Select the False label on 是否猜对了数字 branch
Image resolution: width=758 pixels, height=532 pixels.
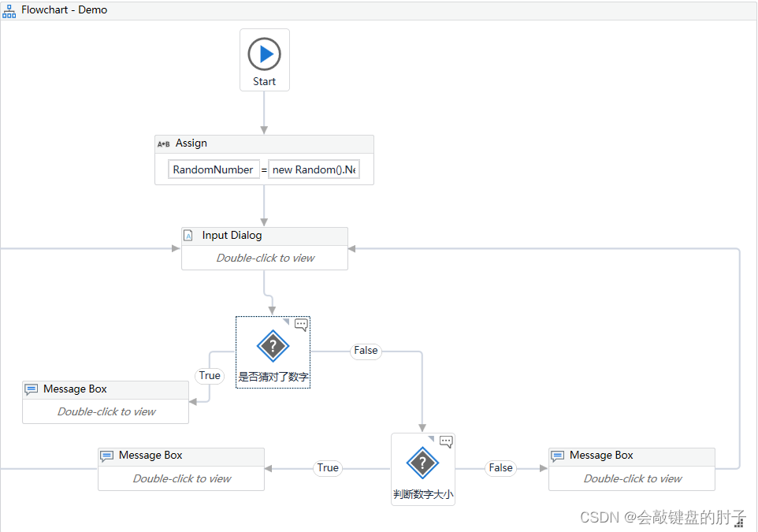(x=366, y=351)
